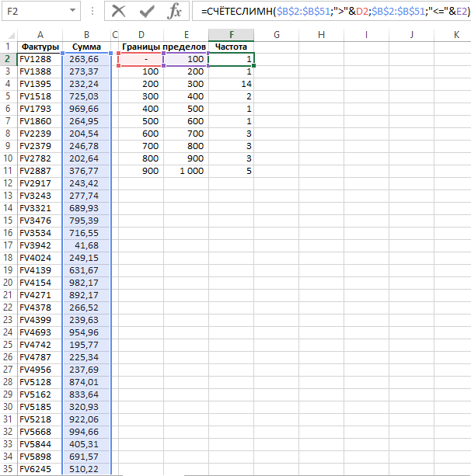Click the cell containing 1 000
The height and width of the screenshot is (476, 471).
186,171
